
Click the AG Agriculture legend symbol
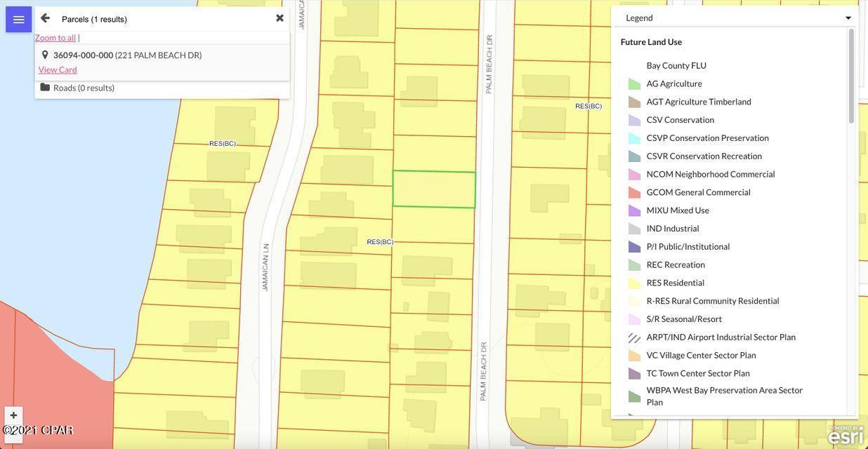pos(634,83)
